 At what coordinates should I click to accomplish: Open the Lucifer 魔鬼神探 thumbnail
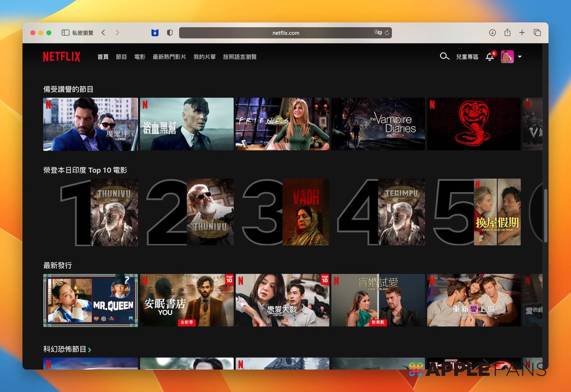pyautogui.click(x=91, y=124)
